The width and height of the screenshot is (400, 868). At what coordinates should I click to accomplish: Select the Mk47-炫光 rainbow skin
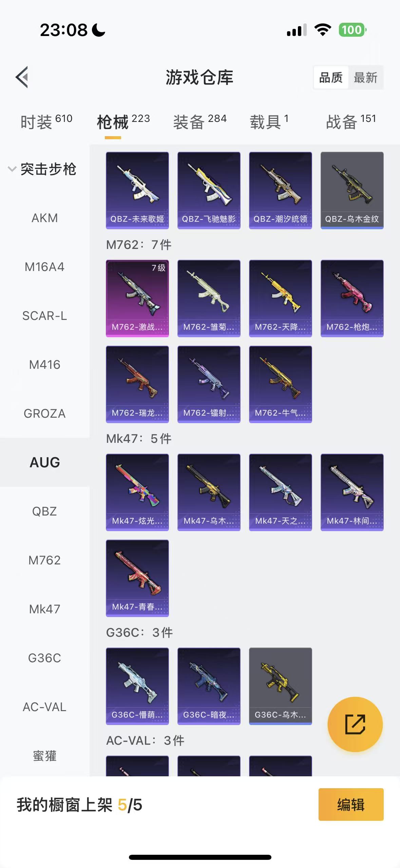click(137, 492)
